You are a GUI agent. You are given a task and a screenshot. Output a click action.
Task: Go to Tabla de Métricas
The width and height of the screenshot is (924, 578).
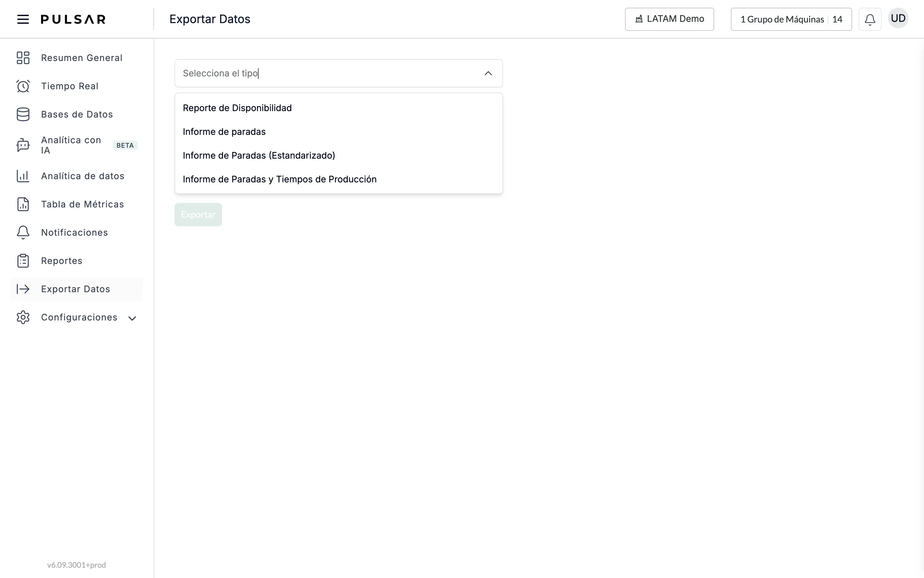82,204
